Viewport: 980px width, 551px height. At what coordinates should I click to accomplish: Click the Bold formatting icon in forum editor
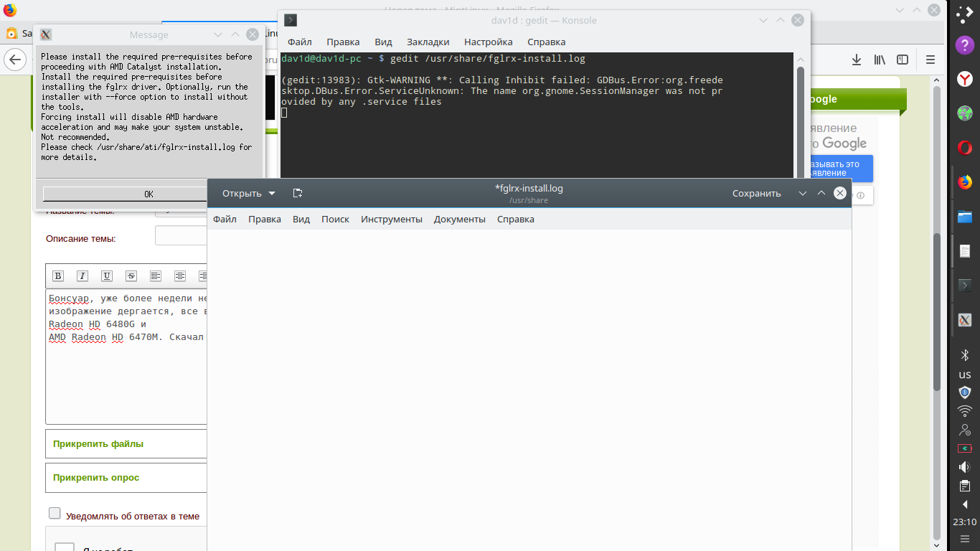[58, 276]
